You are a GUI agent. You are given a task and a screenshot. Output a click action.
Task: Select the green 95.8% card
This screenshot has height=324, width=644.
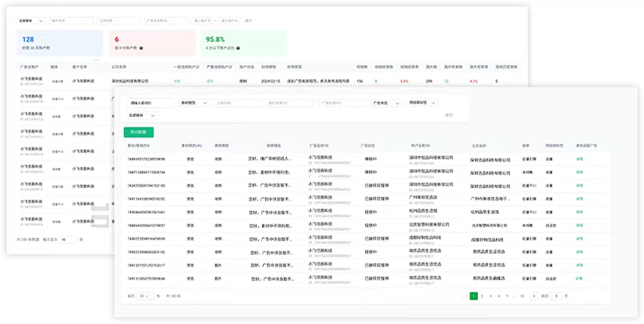tap(244, 43)
